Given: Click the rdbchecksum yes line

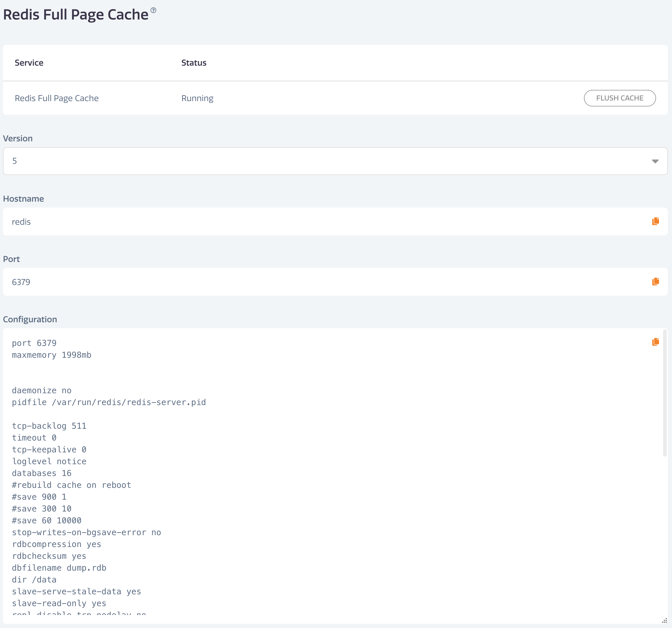Looking at the screenshot, I should 49,556.
